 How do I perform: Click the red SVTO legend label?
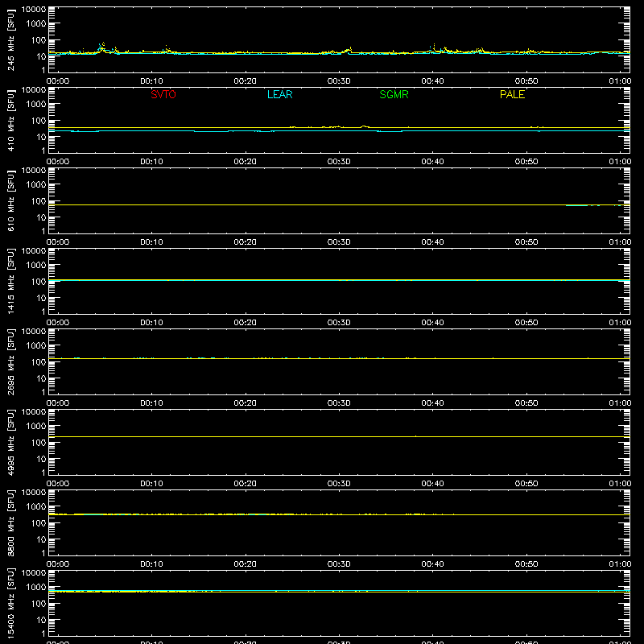[x=163, y=94]
